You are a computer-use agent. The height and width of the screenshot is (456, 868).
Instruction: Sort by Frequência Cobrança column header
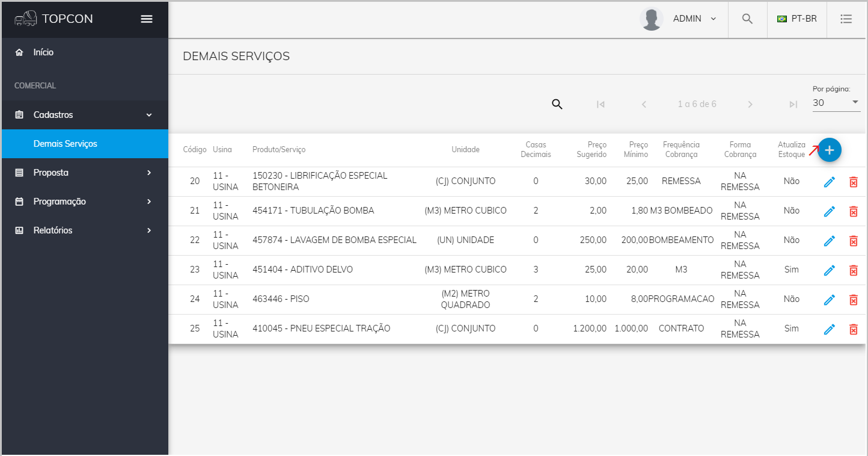[681, 150]
